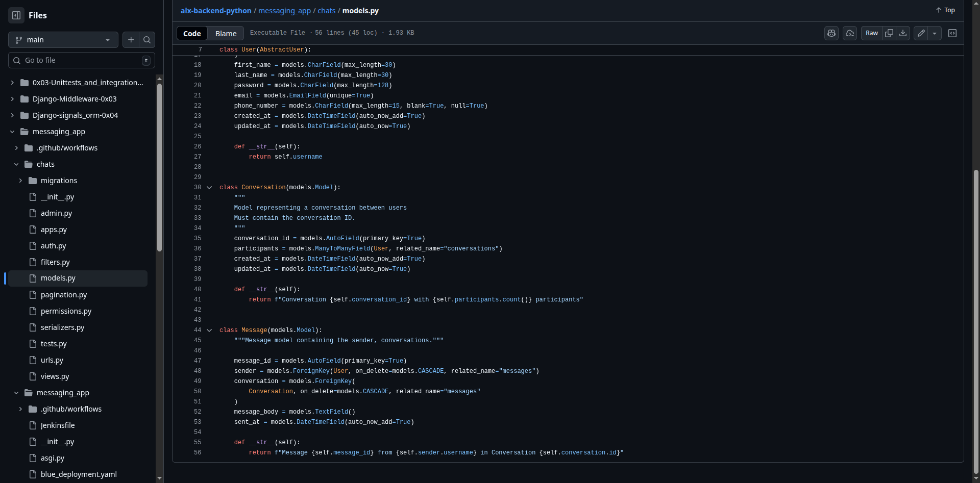This screenshot has height=483, width=980.
Task: Open the main branch selector
Action: click(x=63, y=39)
